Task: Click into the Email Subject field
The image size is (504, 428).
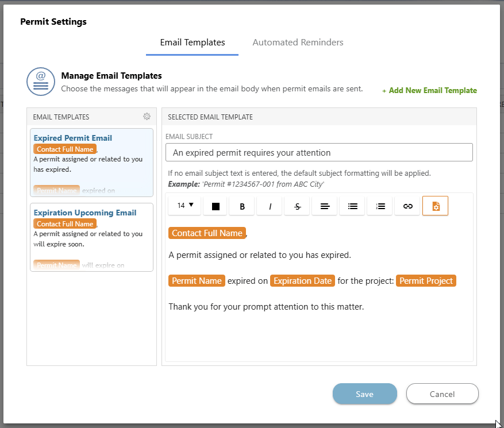Action: tap(319, 152)
